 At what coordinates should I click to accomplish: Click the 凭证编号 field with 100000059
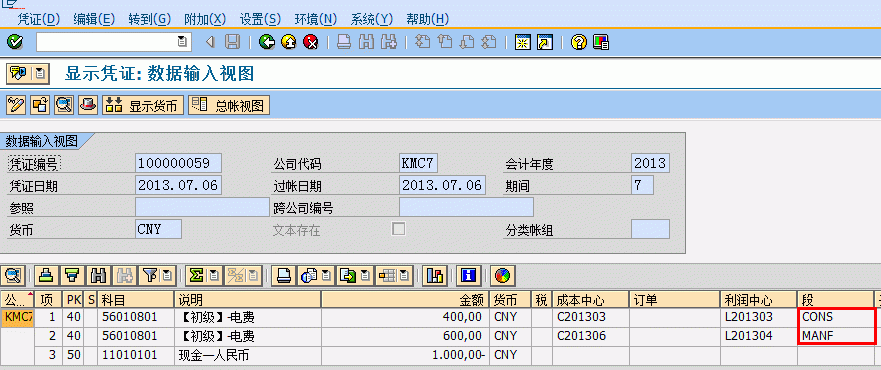(179, 163)
